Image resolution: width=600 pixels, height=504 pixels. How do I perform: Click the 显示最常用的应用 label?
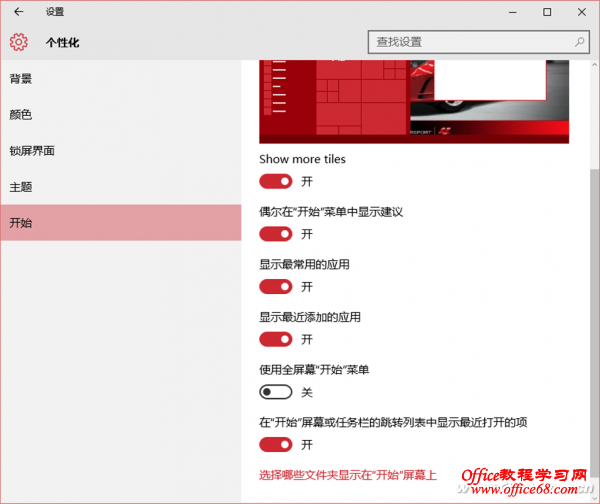tap(304, 264)
